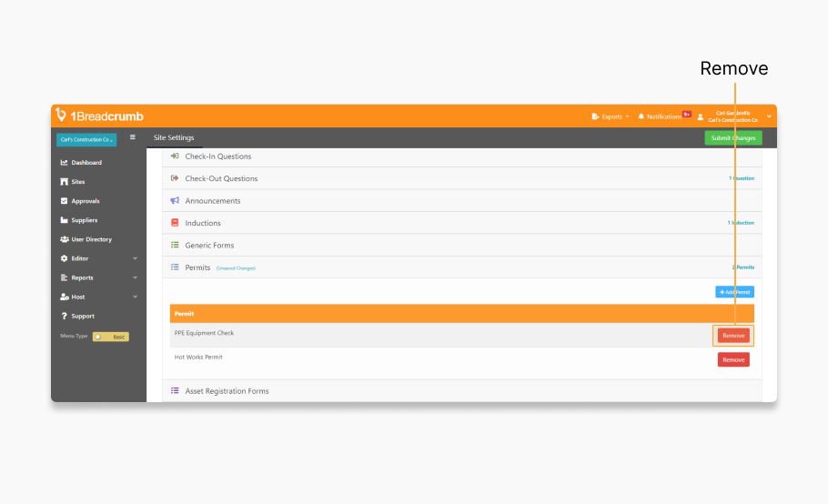Image resolution: width=828 pixels, height=504 pixels.
Task: Open the user account dropdown arrow
Action: [x=769, y=116]
